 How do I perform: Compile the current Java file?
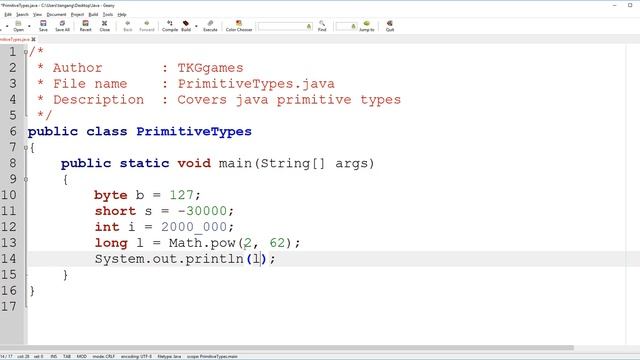(x=170, y=26)
